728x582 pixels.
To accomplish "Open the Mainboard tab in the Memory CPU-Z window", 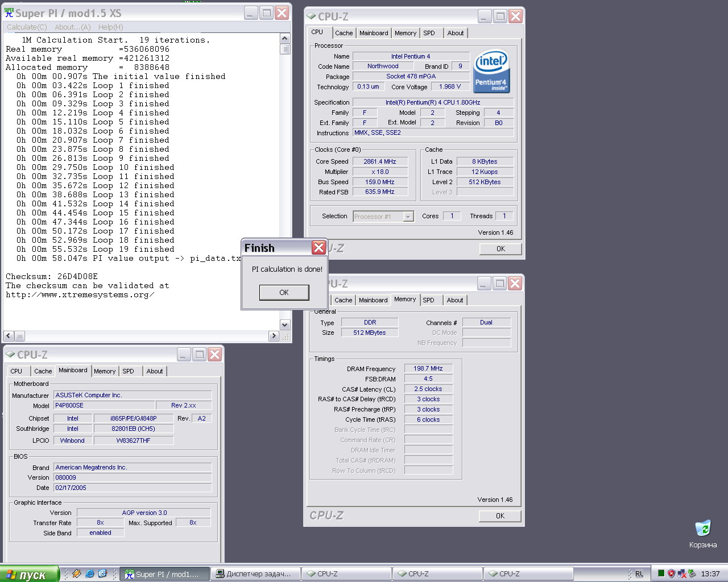I will point(373,300).
